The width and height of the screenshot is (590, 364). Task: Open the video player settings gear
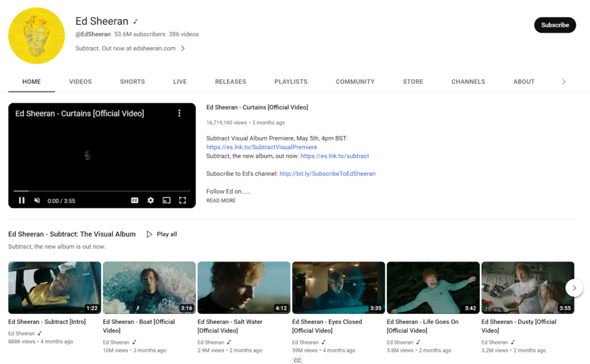150,200
